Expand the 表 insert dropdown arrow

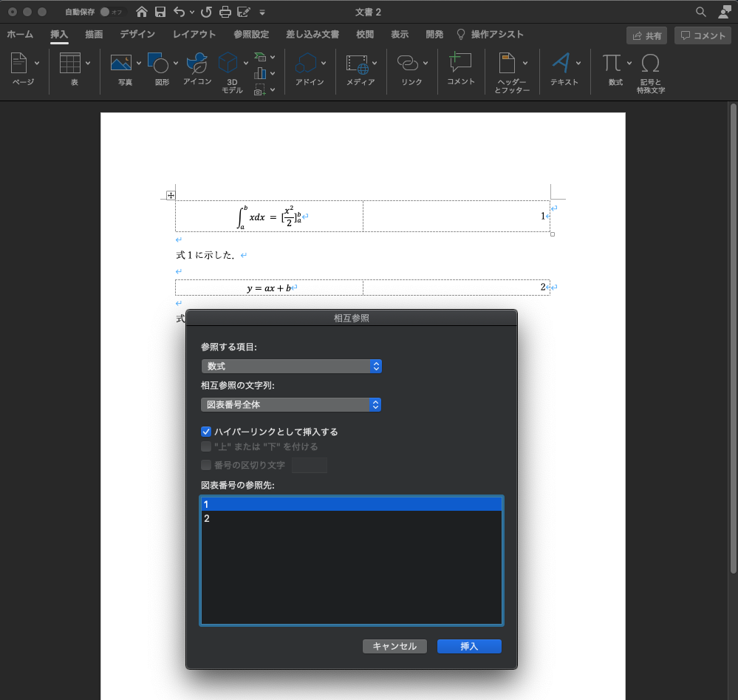click(88, 64)
